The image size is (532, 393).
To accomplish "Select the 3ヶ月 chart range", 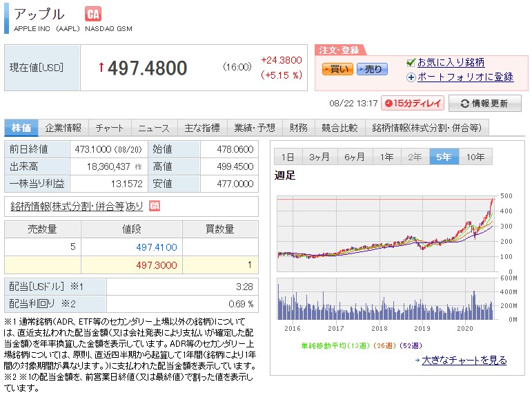I will click(319, 157).
